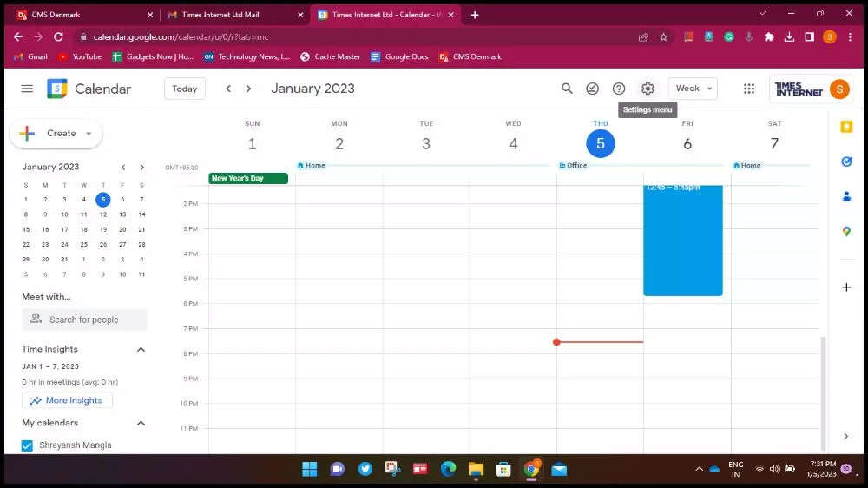Screen dimensions: 868x488
Task: Open the Week view dropdown
Action: point(693,89)
